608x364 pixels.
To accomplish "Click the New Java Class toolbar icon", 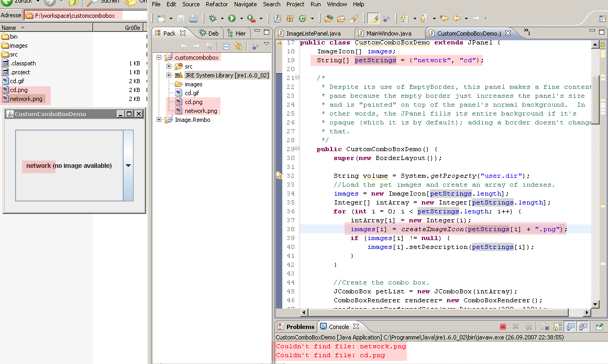I will [303, 19].
